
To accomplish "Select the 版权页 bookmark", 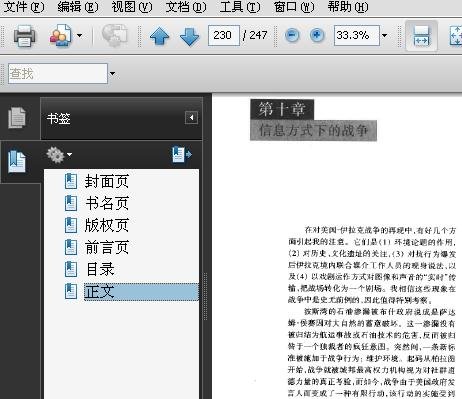I will tap(107, 225).
